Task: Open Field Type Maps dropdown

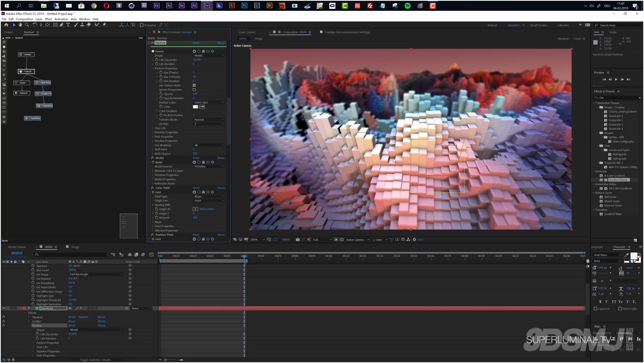Action: [209, 196]
